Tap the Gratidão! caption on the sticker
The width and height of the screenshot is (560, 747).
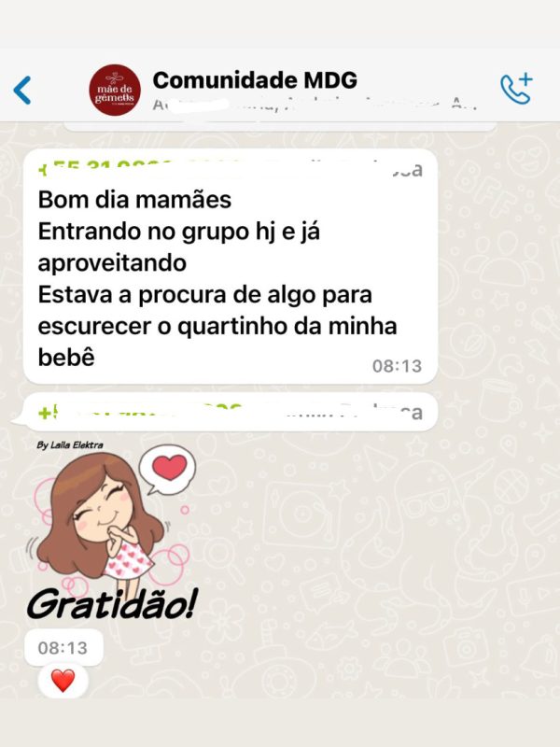(111, 603)
